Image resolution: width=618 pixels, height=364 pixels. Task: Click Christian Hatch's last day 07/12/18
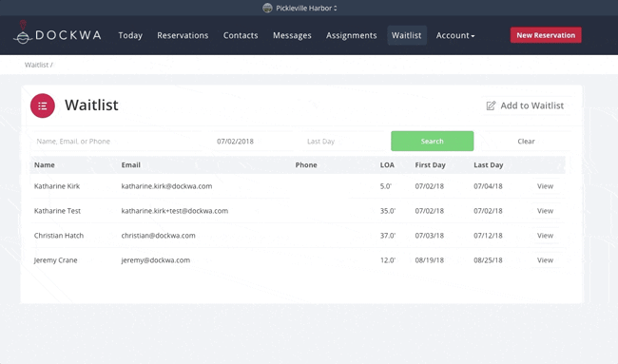(x=488, y=236)
